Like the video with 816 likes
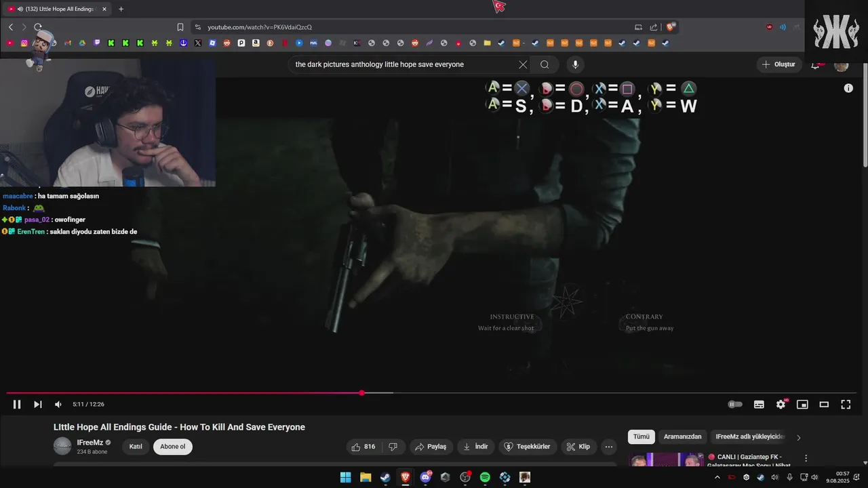 (x=363, y=447)
